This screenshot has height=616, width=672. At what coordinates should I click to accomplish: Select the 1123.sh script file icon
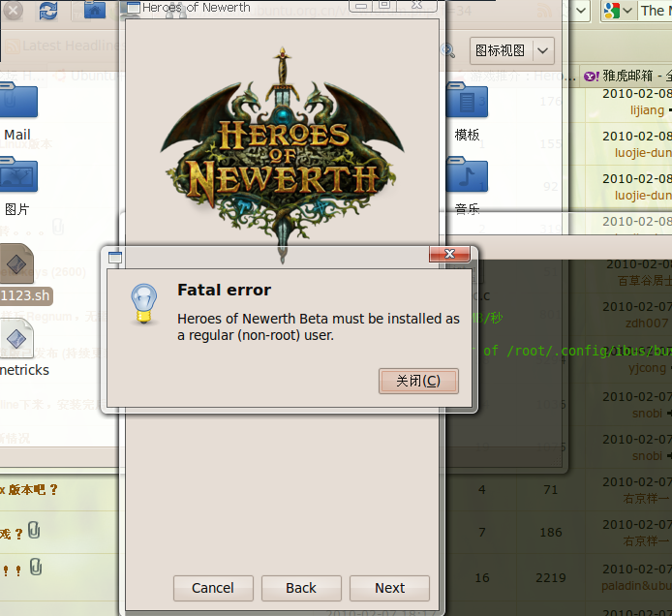pos(16,264)
